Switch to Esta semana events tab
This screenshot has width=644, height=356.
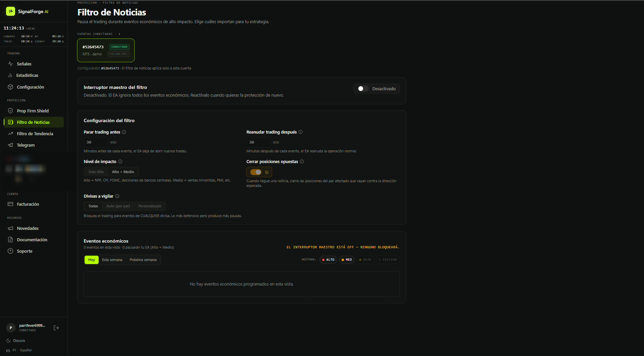click(x=112, y=260)
